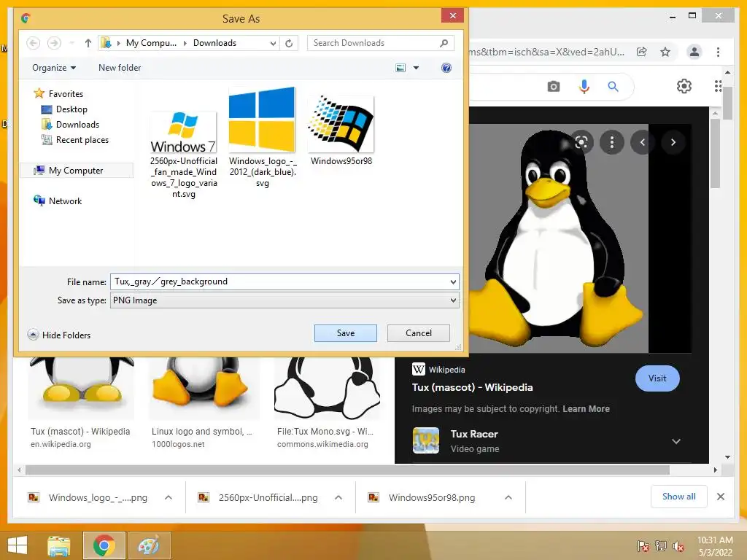The height and width of the screenshot is (560, 747).
Task: Click the volume icon in system tray
Action: pos(678,546)
